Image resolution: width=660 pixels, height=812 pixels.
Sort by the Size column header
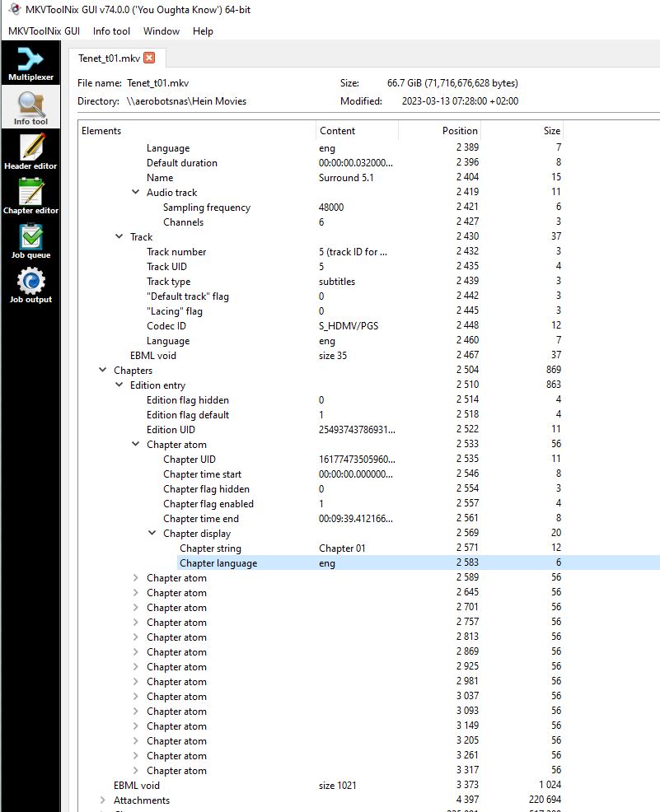pyautogui.click(x=522, y=130)
